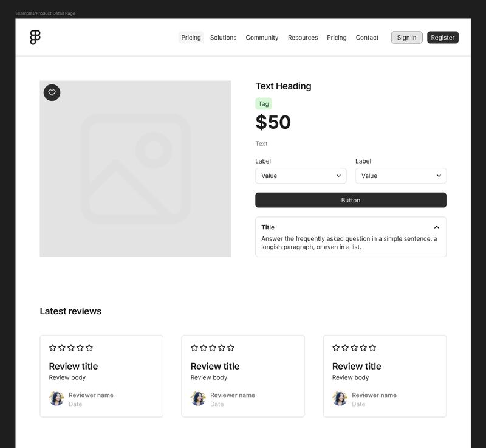486x448 pixels.
Task: Click the Register button
Action: coord(443,38)
